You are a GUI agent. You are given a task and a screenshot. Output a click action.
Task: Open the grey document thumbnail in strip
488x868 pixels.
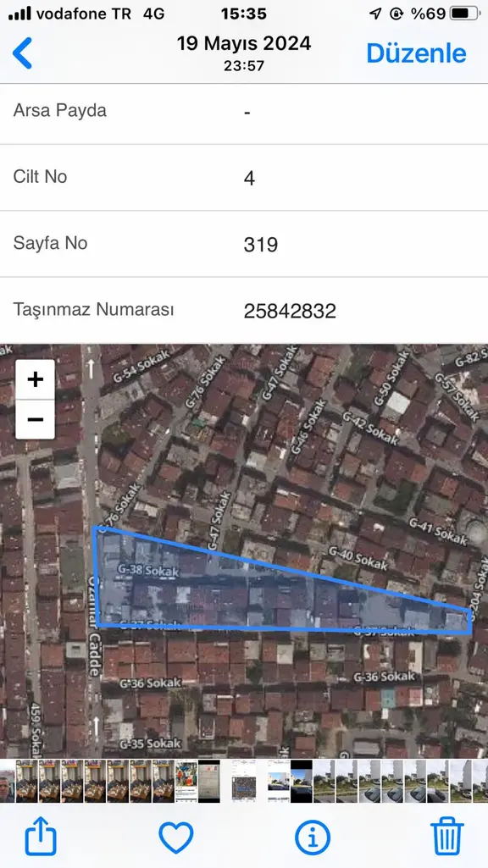coord(208,781)
